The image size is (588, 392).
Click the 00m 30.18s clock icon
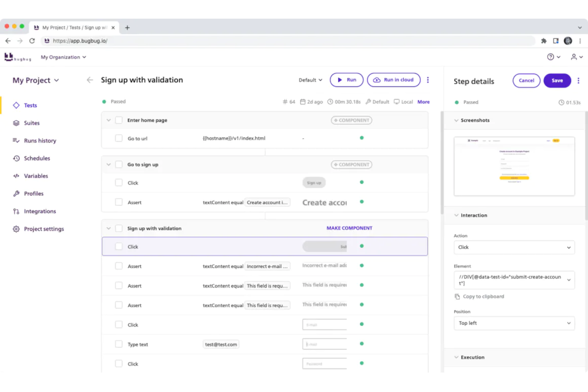pos(330,102)
